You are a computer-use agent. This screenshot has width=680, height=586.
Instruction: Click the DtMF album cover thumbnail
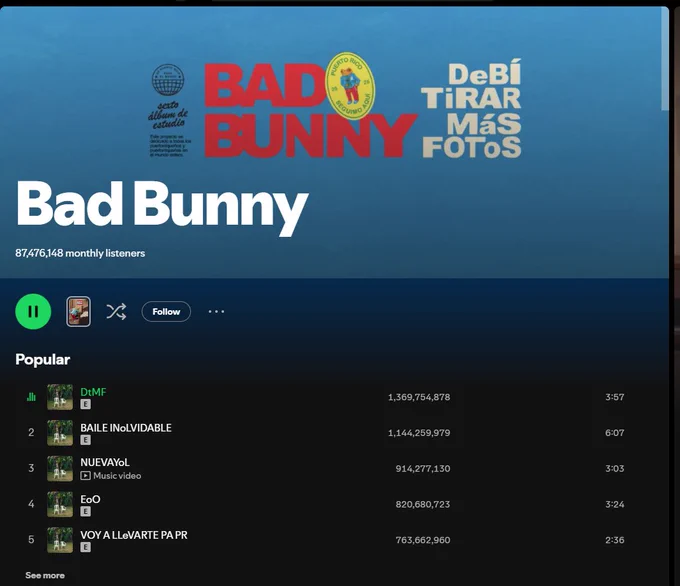(x=60, y=397)
